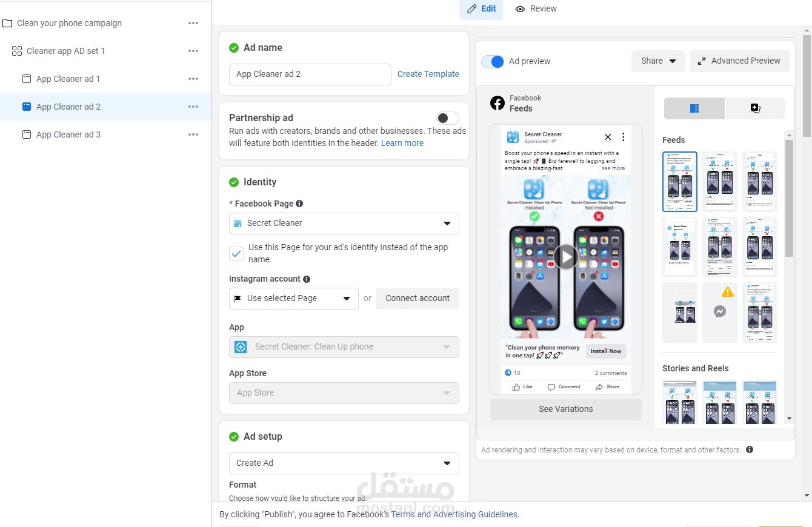Click Comment on the ad preview
812x527 pixels.
(x=564, y=386)
